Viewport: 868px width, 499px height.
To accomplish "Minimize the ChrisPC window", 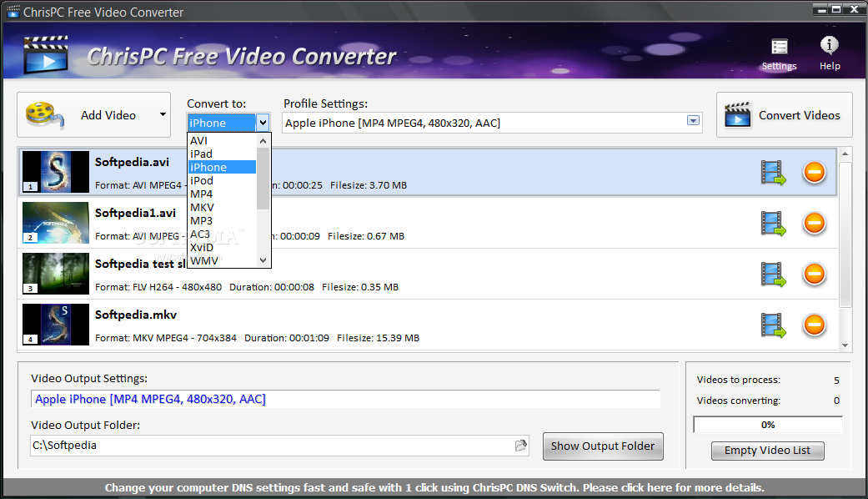I will click(821, 9).
